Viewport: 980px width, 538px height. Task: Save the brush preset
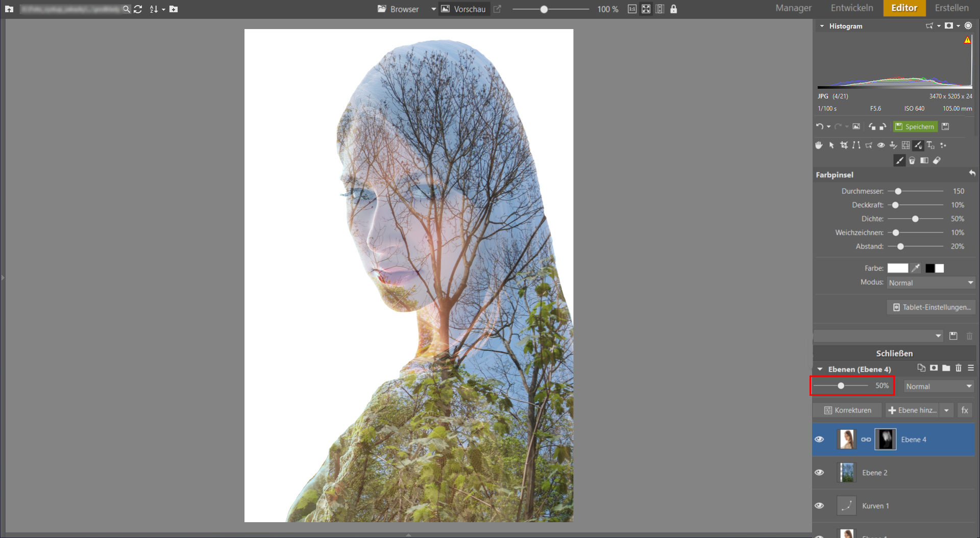953,336
